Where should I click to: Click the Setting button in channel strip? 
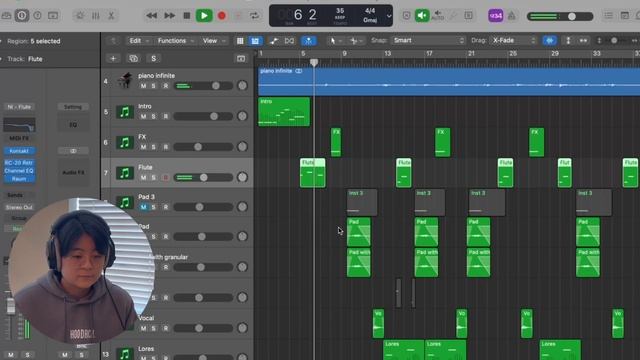(x=73, y=107)
